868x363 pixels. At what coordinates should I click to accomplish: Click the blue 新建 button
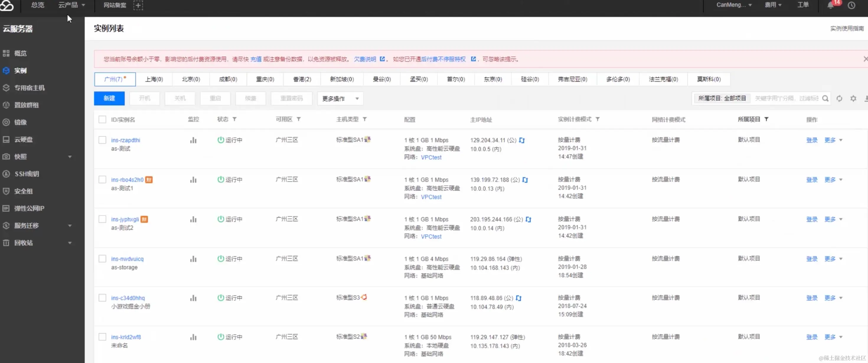click(109, 98)
